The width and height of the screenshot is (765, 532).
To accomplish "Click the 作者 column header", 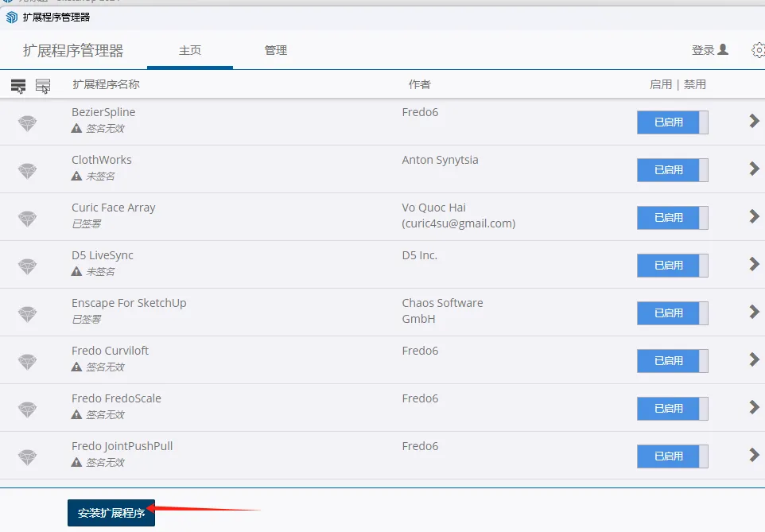I will [420, 84].
